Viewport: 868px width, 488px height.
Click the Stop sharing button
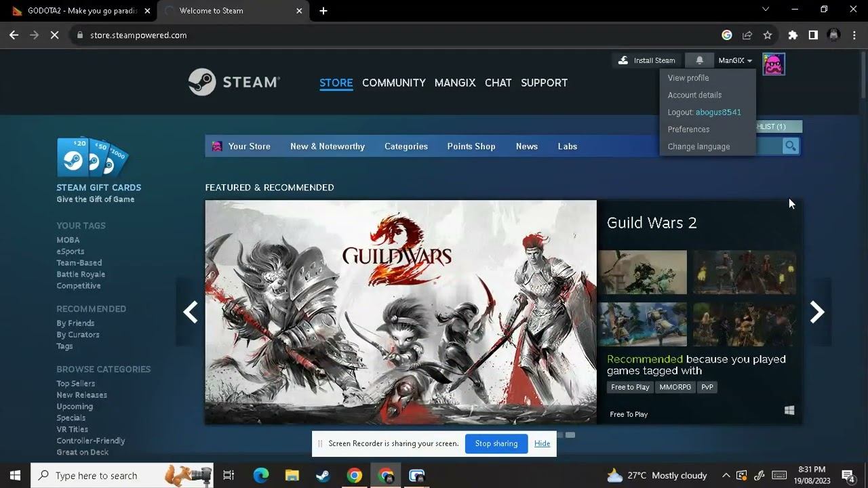point(496,443)
